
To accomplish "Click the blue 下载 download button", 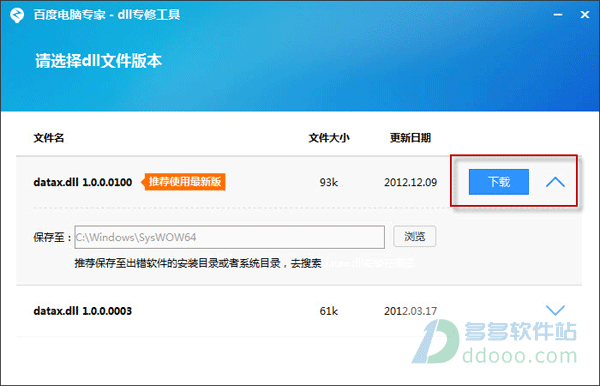I will [499, 182].
